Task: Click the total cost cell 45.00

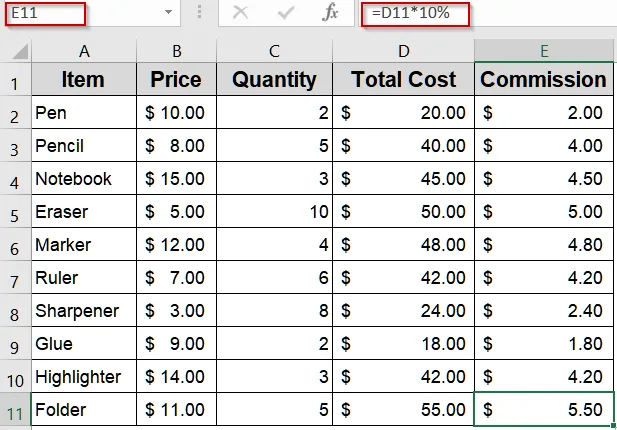Action: (x=404, y=179)
